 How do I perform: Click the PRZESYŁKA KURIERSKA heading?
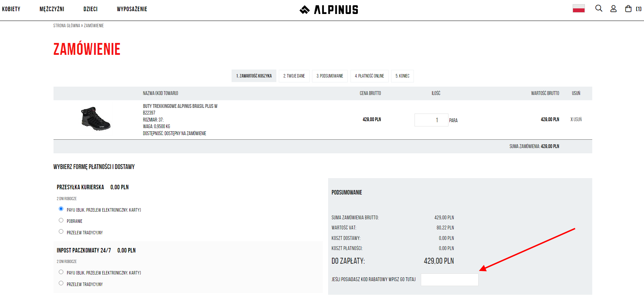pyautogui.click(x=80, y=187)
